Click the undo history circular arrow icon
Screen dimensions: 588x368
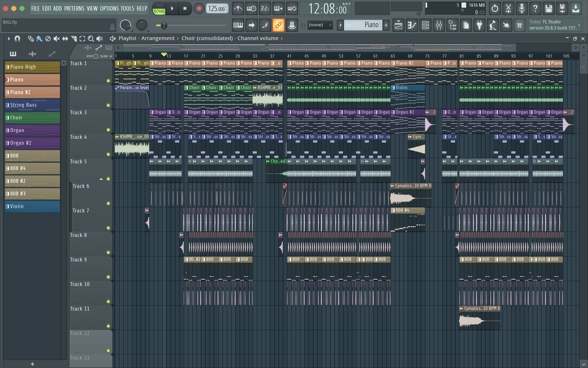[495, 9]
